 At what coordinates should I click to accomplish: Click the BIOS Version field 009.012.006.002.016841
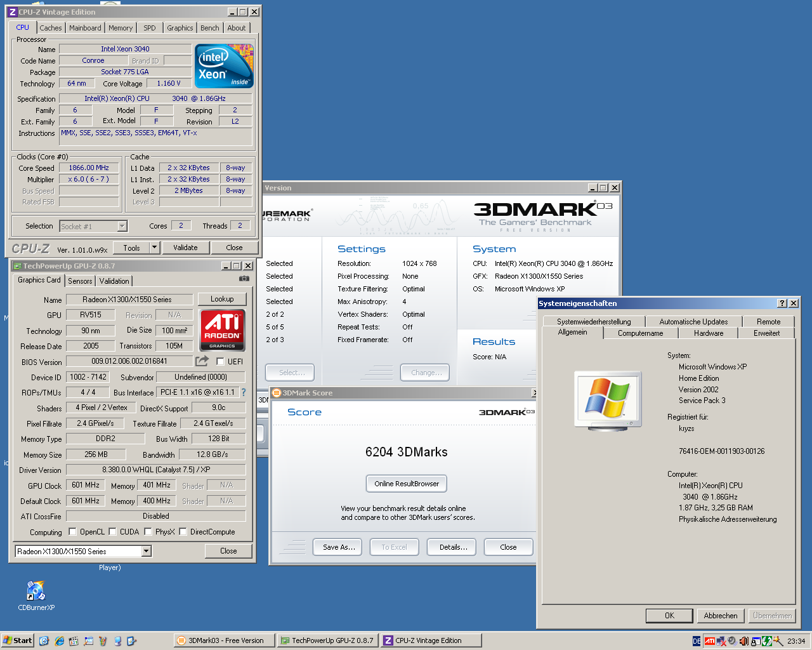coord(129,361)
